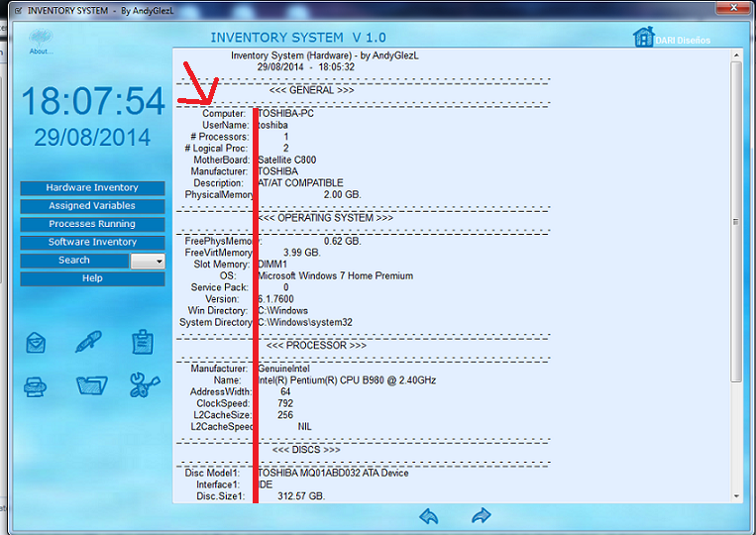Go back with left arrow

pyautogui.click(x=429, y=516)
